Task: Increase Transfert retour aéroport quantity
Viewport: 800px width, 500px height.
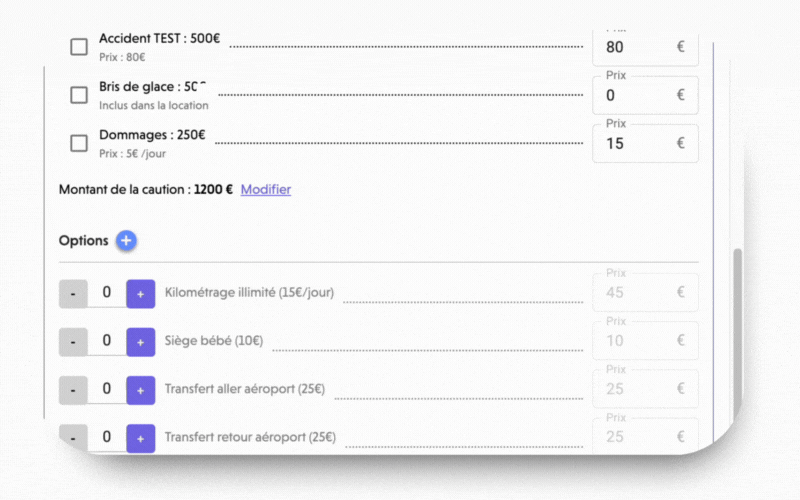Action: (x=141, y=438)
